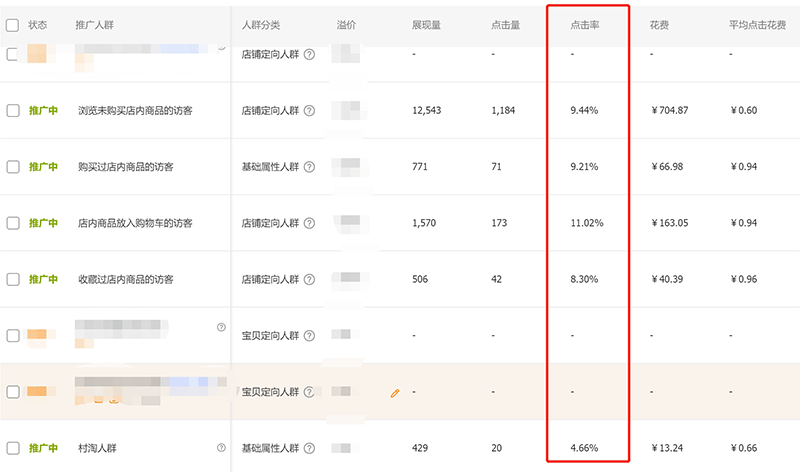800x472 pixels.
Task: Toggle the select-all checkbox in table header
Action: (x=13, y=23)
